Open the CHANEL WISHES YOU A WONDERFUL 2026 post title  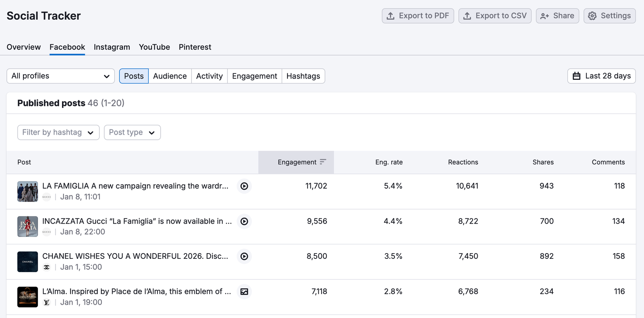point(135,256)
